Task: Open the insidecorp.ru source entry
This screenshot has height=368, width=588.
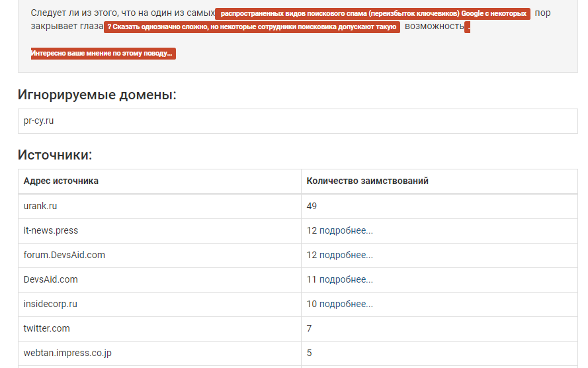Action: (50, 304)
